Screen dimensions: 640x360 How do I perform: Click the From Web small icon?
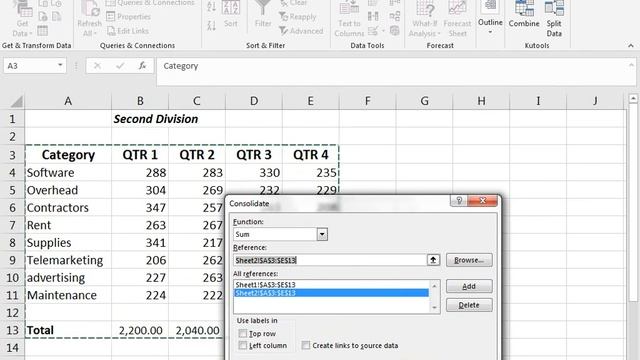tap(43, 16)
